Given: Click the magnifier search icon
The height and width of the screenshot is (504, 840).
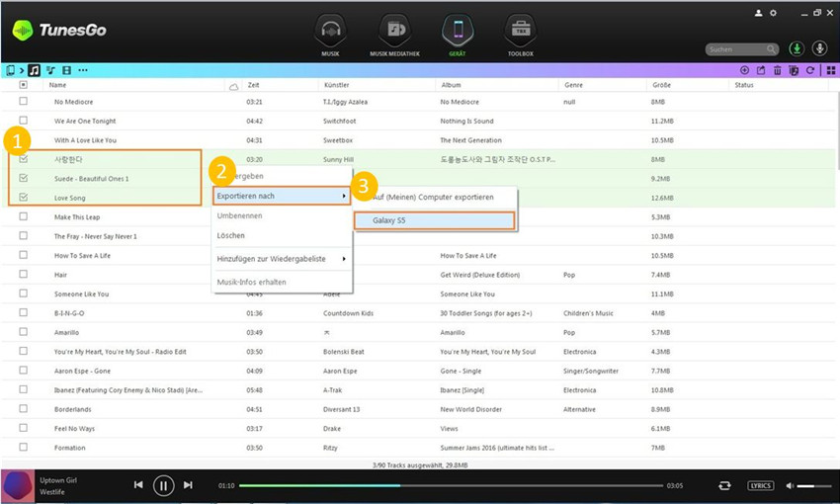Looking at the screenshot, I should click(771, 49).
